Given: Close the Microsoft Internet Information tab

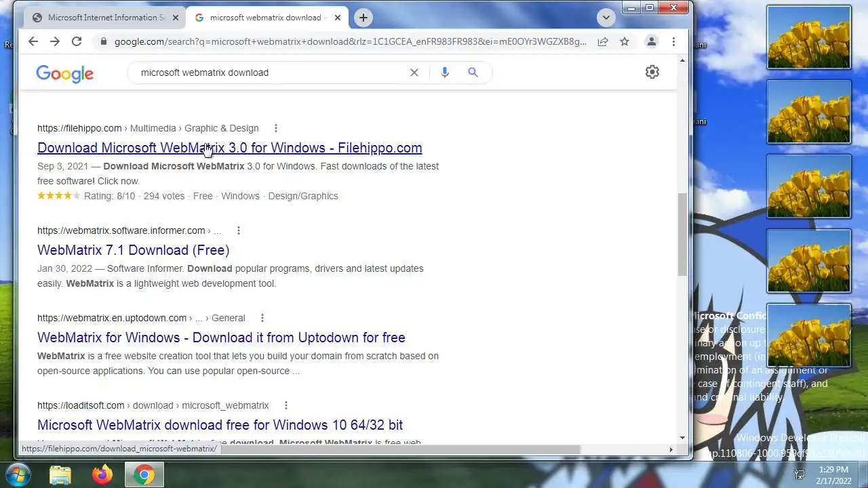Looking at the screenshot, I should (x=176, y=18).
